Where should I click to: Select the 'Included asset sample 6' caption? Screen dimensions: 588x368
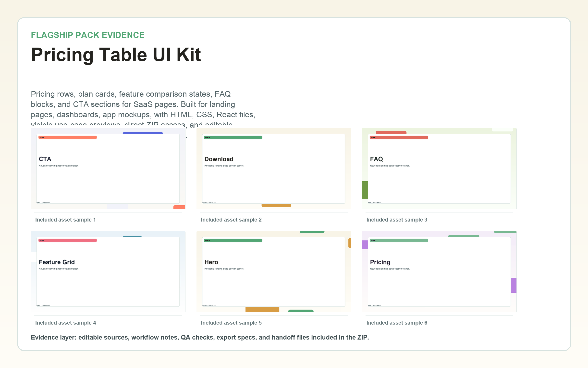click(397, 323)
